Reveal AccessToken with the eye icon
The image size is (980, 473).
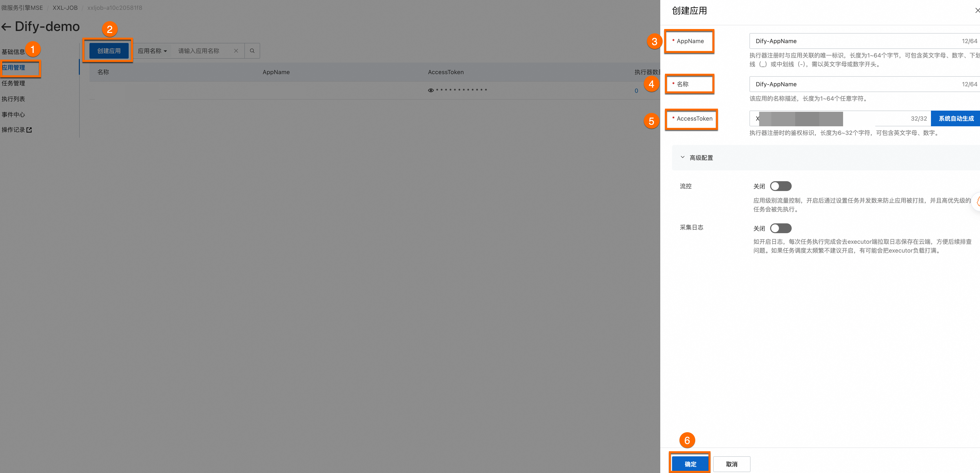pos(431,90)
